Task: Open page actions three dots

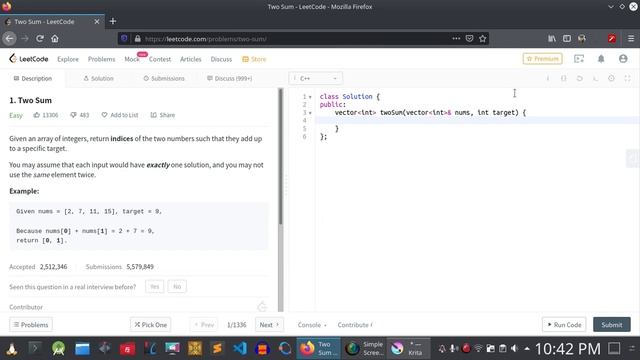Action: point(456,39)
